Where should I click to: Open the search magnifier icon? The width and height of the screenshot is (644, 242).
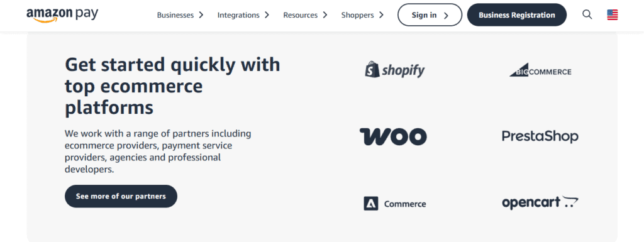587,14
